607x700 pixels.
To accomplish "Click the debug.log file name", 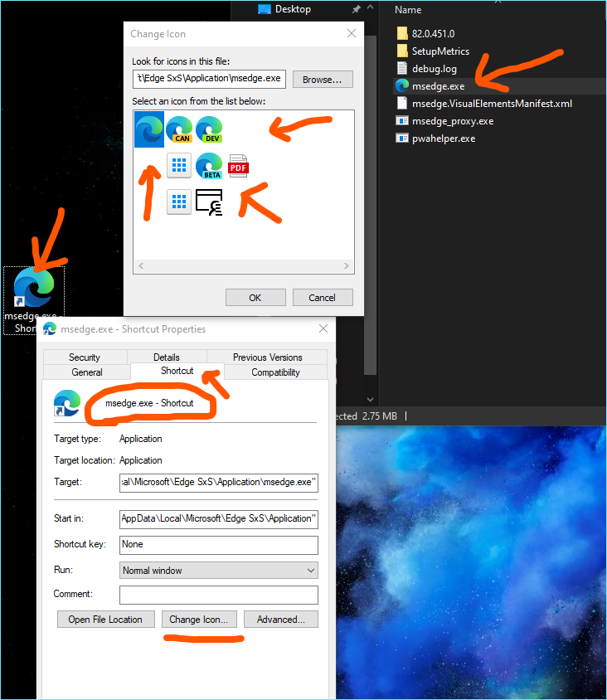I will coord(435,69).
